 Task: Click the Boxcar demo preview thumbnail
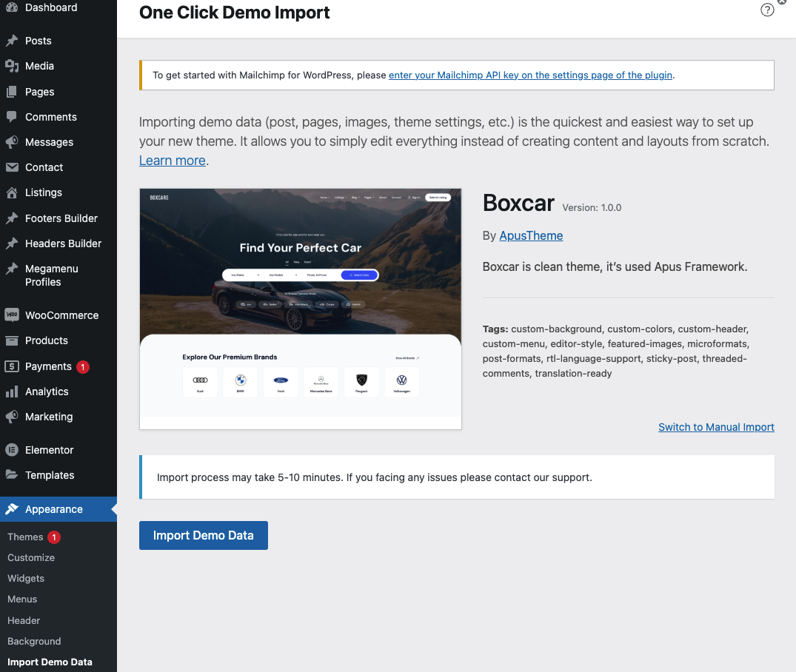tap(300, 308)
